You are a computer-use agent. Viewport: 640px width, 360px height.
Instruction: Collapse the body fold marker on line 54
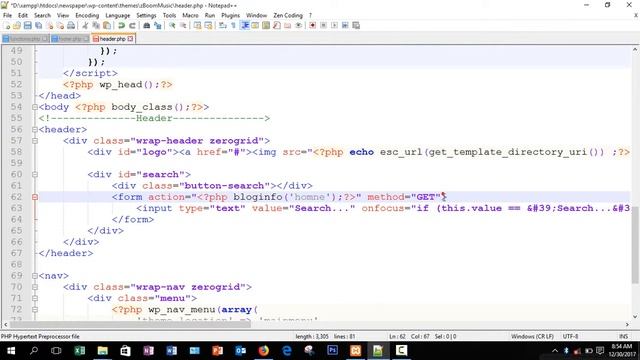coord(35,107)
